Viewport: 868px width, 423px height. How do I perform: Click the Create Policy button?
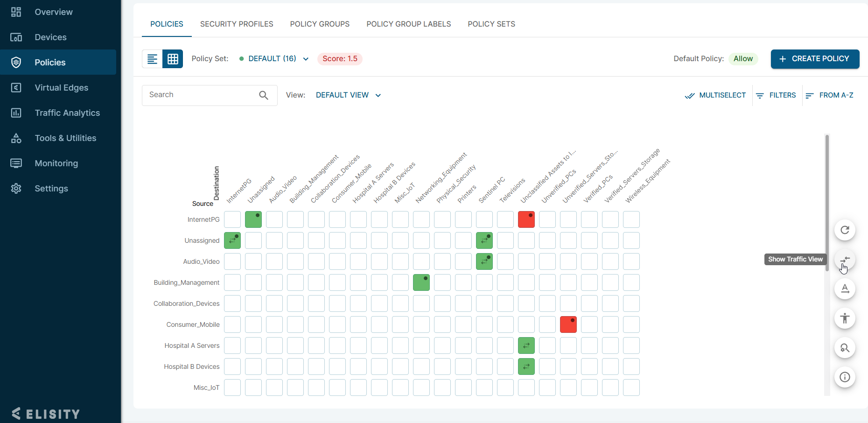(815, 59)
